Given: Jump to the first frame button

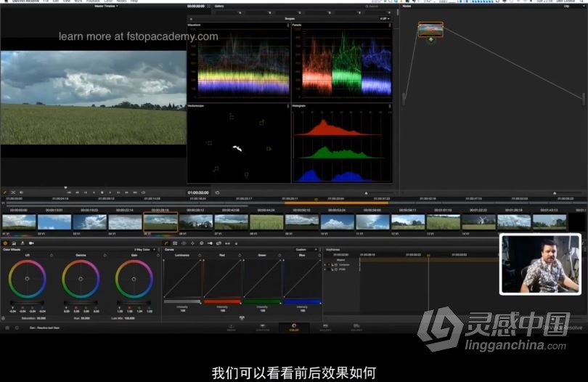Looking at the screenshot, I should click(69, 192).
